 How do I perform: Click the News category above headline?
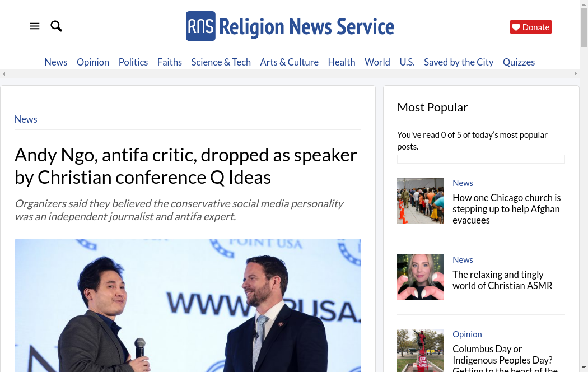(x=26, y=119)
